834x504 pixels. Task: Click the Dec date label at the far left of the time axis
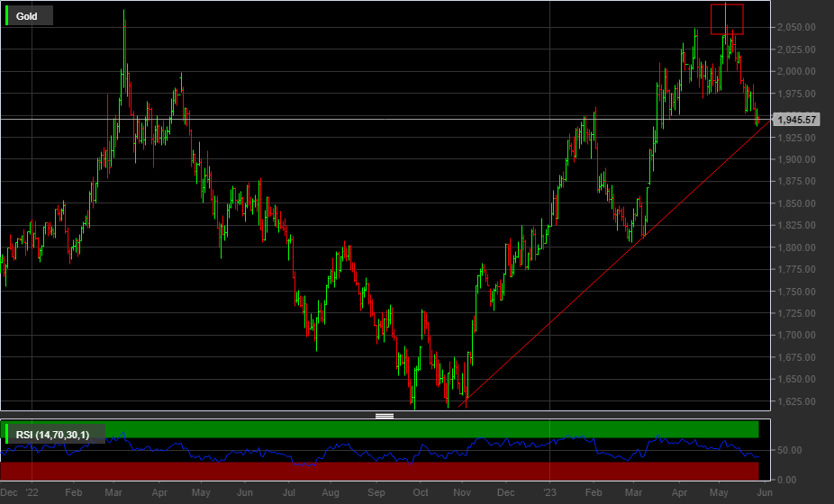[x=8, y=493]
